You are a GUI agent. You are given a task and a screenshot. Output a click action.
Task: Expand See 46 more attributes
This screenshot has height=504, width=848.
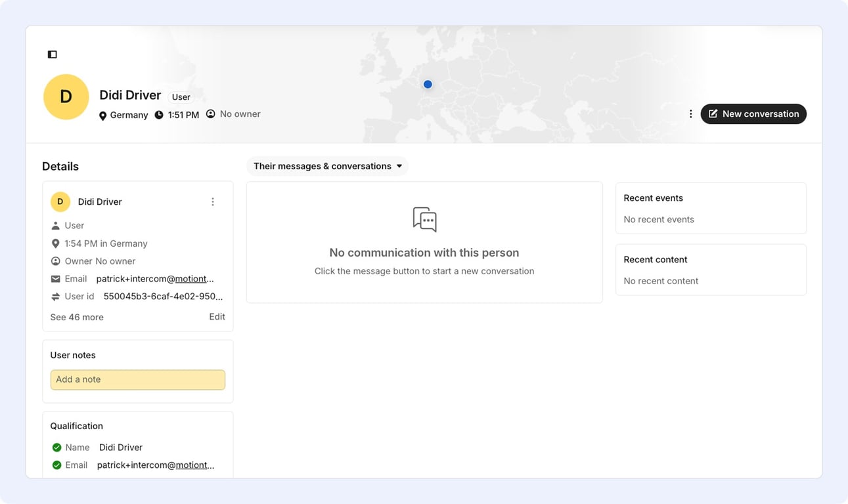pos(77,317)
